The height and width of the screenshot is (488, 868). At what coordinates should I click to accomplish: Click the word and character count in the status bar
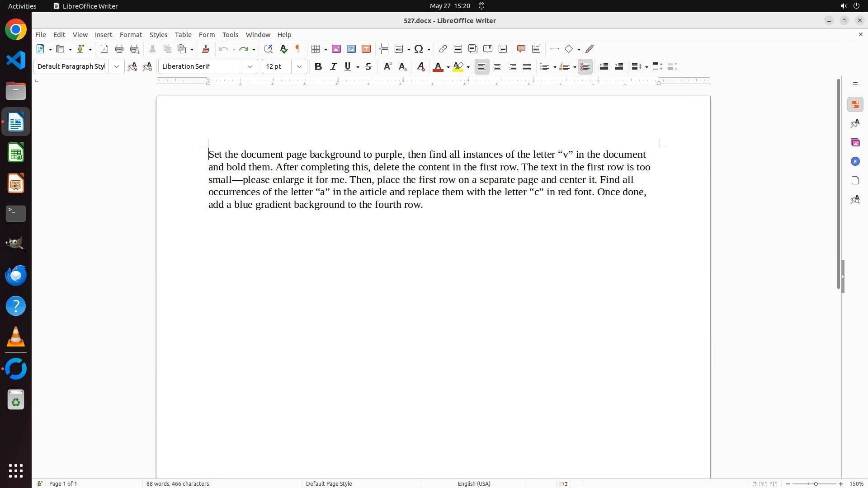pos(178,483)
